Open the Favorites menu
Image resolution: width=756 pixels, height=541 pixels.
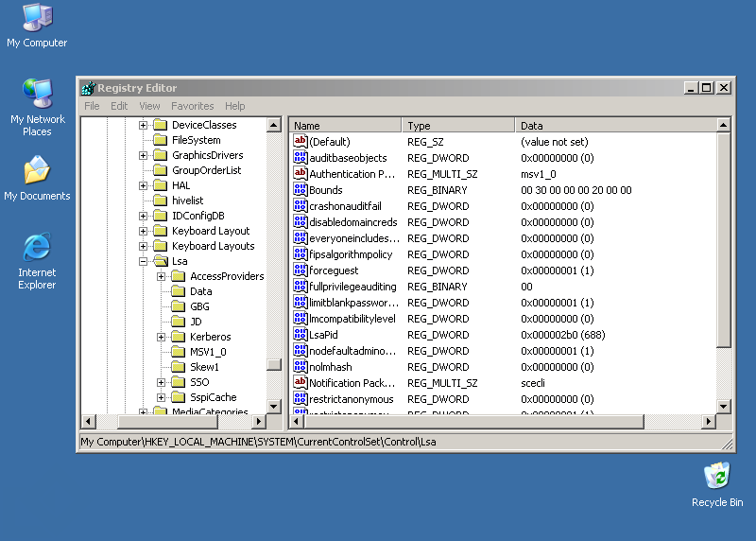(x=193, y=106)
